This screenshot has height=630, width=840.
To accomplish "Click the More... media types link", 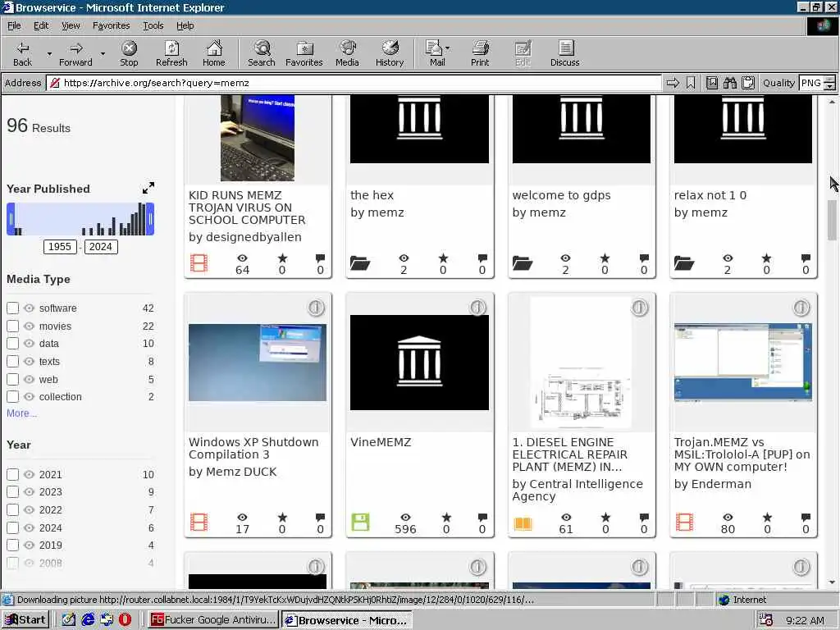I will click(x=21, y=413).
